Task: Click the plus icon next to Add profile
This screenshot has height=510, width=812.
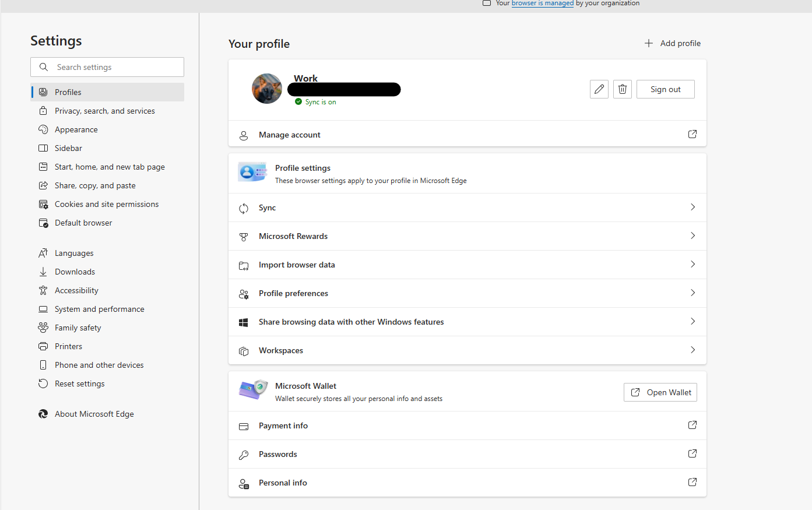Action: tap(649, 43)
